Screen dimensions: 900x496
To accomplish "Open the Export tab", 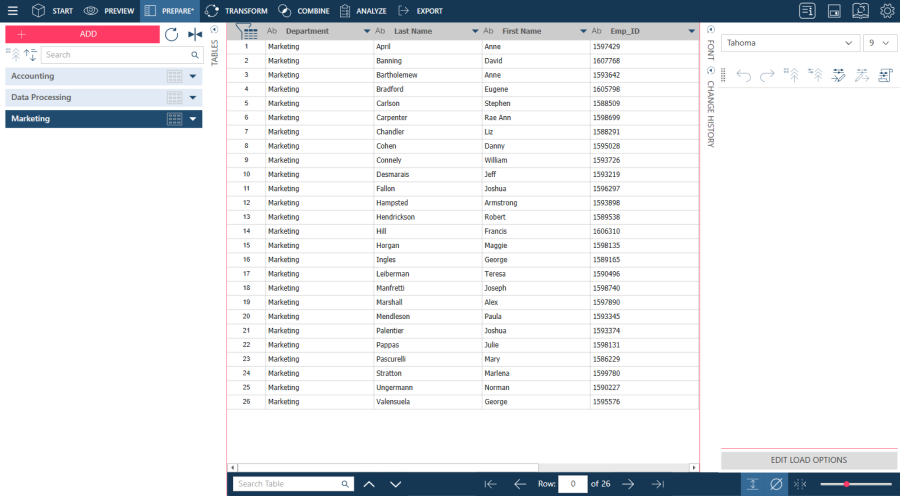I will click(x=420, y=11).
